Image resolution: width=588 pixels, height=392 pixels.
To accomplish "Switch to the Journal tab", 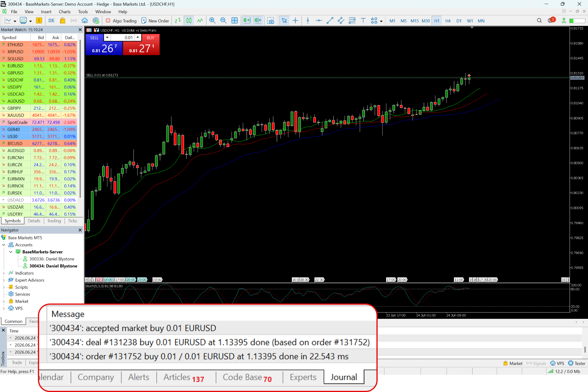I will [344, 377].
